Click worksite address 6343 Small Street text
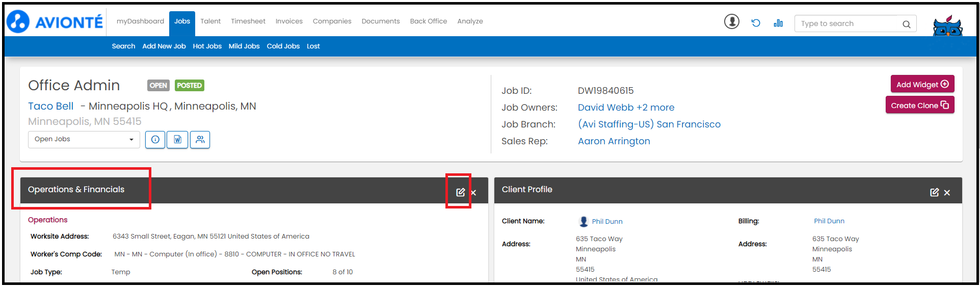The width and height of the screenshot is (980, 287). (211, 237)
